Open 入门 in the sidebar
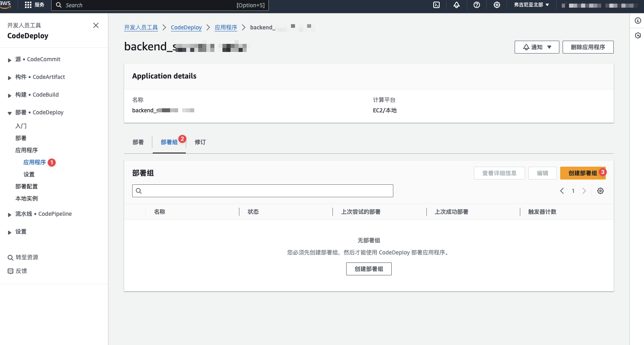The width and height of the screenshot is (644, 345). [x=21, y=126]
